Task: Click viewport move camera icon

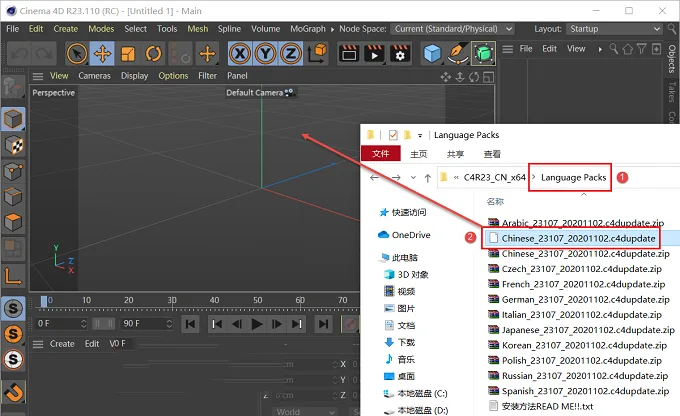Action: coord(445,77)
